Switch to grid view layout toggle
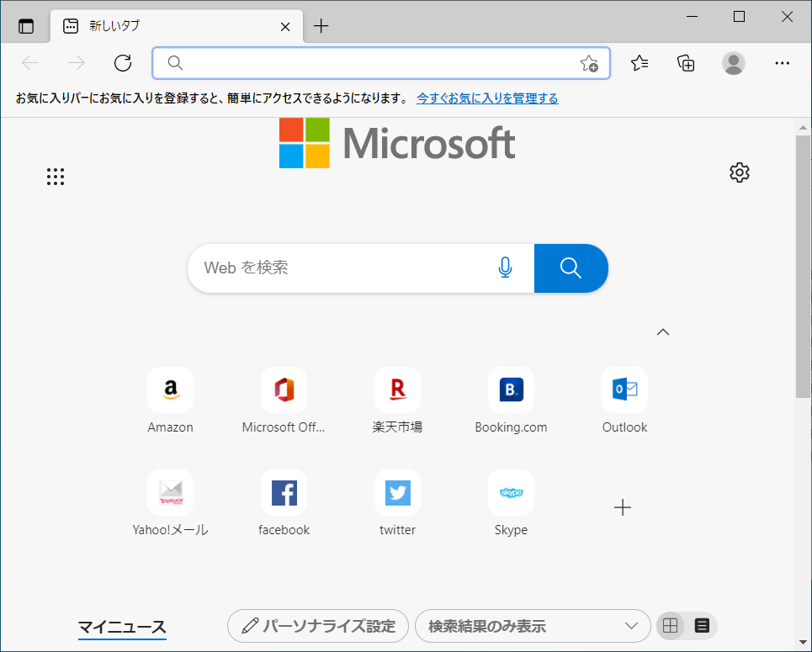Screen dimensions: 812x652 point(670,626)
